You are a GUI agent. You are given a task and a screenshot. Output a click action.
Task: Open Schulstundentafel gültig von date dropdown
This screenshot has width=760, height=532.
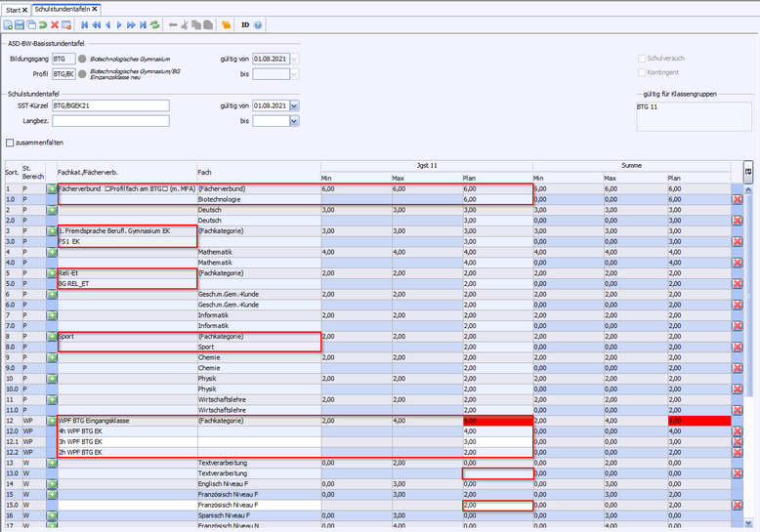click(294, 105)
